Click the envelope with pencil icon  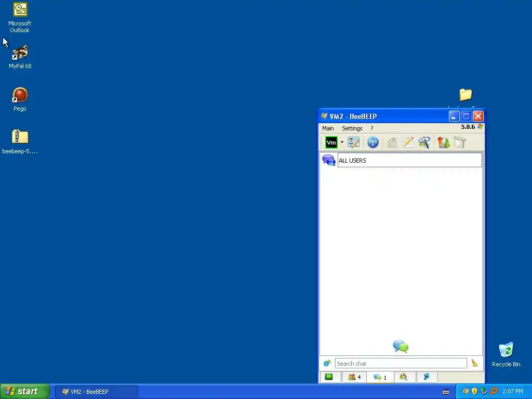click(x=408, y=142)
